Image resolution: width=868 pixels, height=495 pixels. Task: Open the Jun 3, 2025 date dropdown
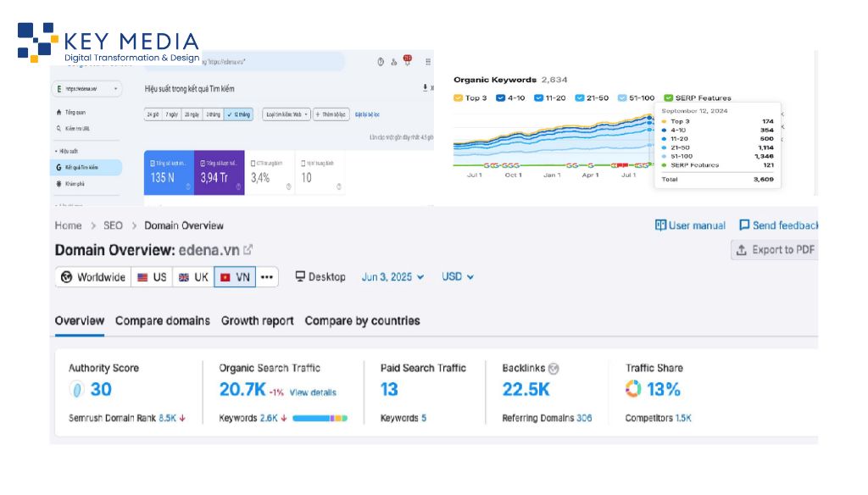tap(392, 277)
